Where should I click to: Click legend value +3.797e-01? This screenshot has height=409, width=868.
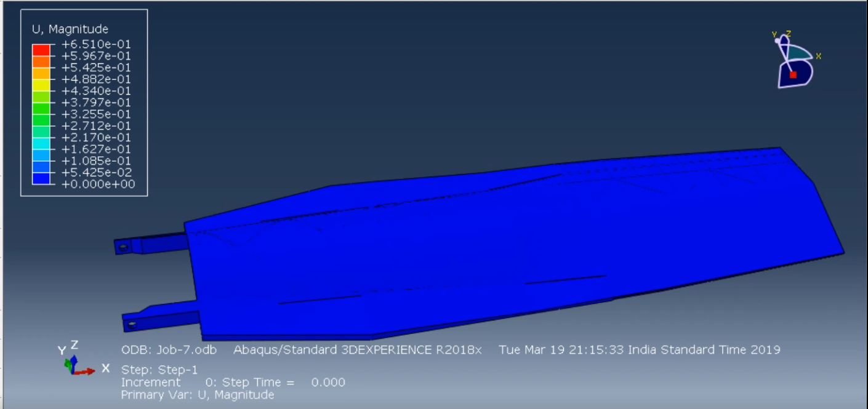click(96, 103)
